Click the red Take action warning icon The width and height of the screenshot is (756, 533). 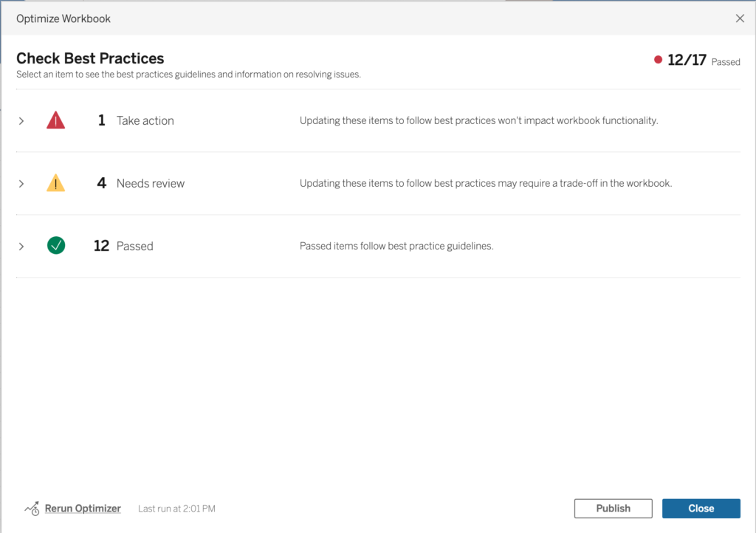click(55, 121)
